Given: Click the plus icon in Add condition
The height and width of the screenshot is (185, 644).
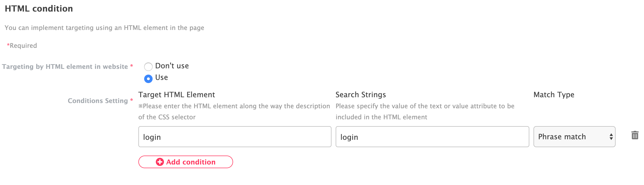Looking at the screenshot, I should coord(160,162).
